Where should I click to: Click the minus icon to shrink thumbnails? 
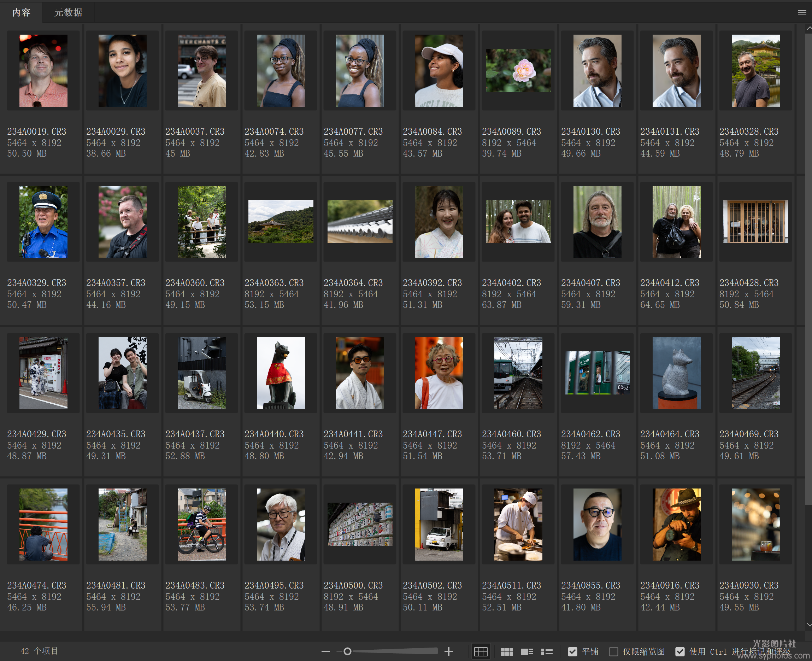pos(325,651)
